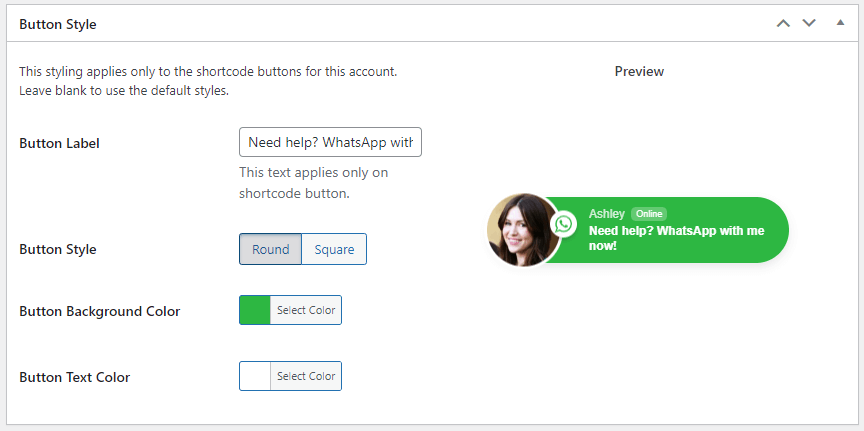Click the WhatsApp logo icon in the preview
864x431 pixels.
563,224
